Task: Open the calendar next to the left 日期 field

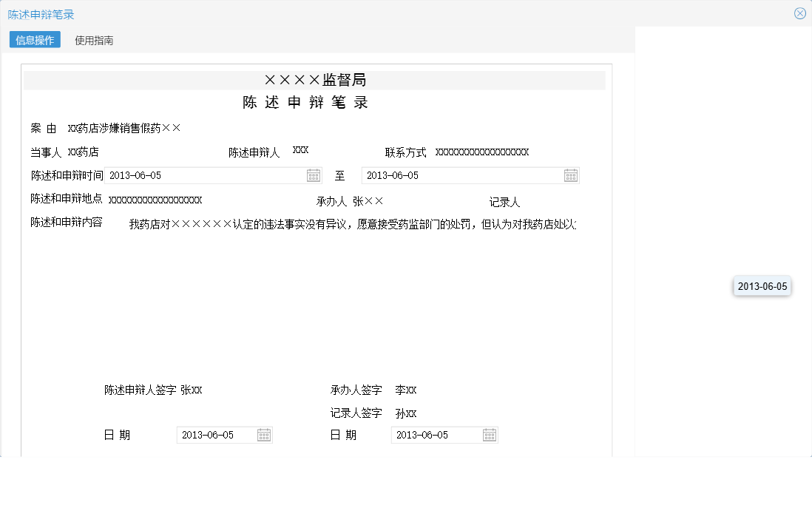Action: (x=265, y=434)
